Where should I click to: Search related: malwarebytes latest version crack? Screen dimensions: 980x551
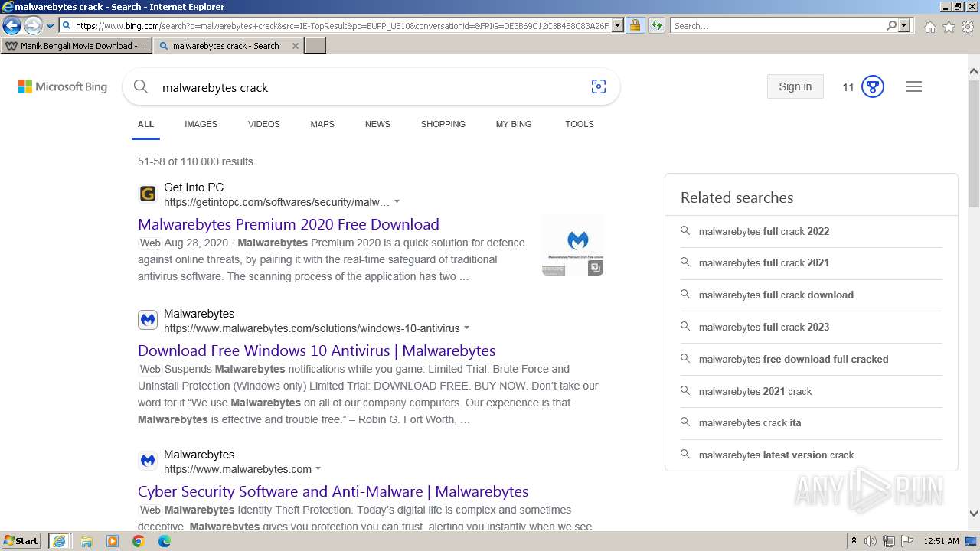pos(776,455)
